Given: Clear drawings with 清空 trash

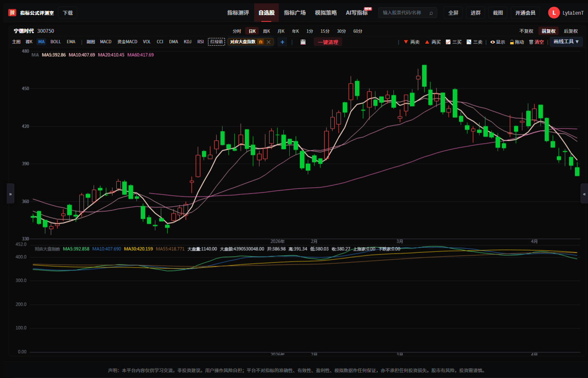Looking at the screenshot, I should [x=536, y=42].
